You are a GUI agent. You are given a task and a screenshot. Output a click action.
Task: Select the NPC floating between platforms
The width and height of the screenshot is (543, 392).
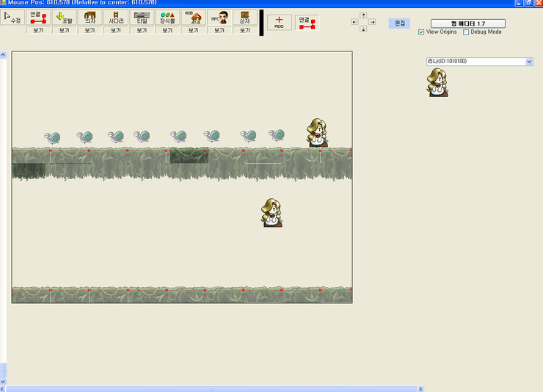271,213
